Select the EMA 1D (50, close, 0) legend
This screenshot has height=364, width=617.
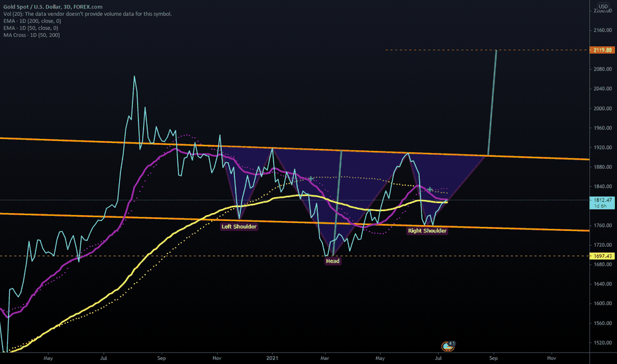click(x=30, y=28)
